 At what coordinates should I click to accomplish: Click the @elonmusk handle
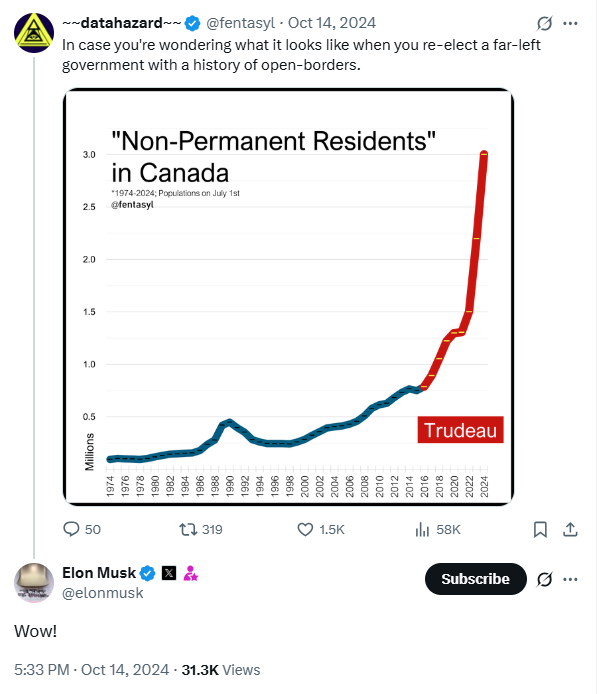(103, 593)
